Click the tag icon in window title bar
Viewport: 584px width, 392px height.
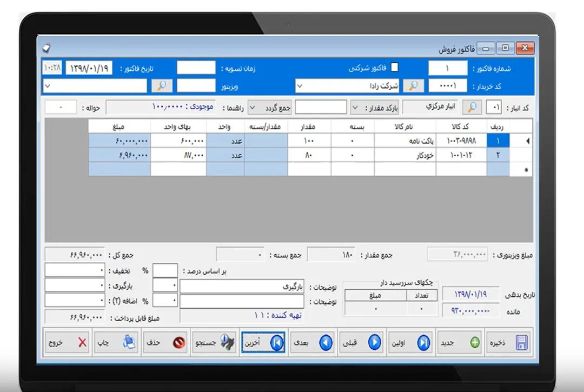point(47,48)
